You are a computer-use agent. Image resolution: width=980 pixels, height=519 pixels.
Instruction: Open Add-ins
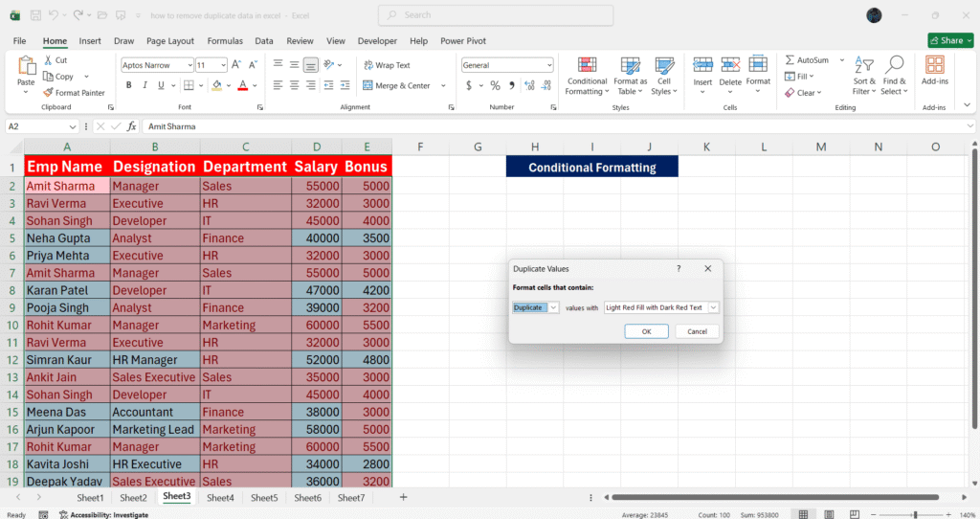(x=935, y=71)
